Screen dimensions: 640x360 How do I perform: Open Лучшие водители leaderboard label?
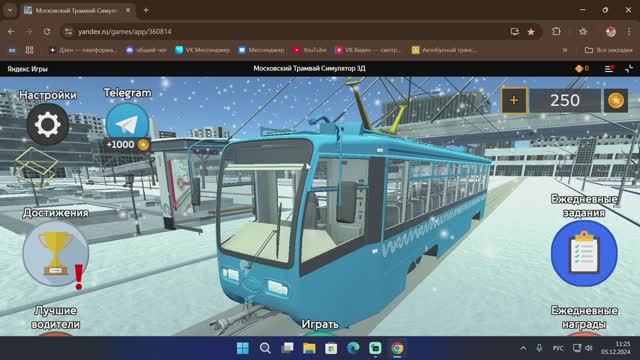coord(56,317)
